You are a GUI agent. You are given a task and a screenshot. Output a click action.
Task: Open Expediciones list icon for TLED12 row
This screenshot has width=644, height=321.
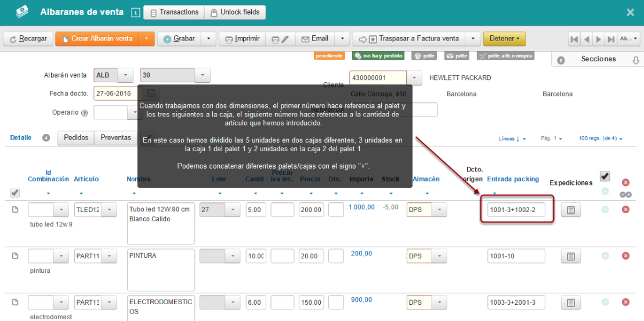pyautogui.click(x=570, y=210)
